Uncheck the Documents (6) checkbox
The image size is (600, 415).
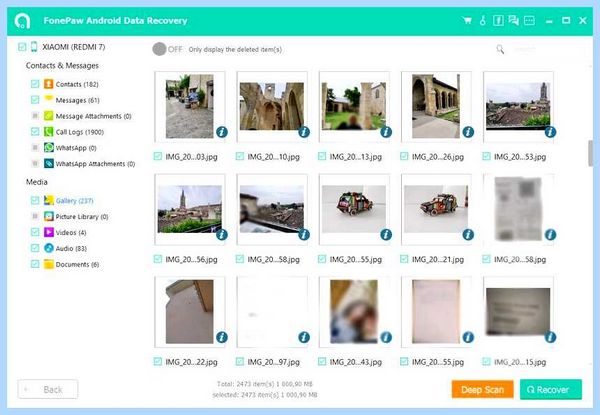[35, 264]
